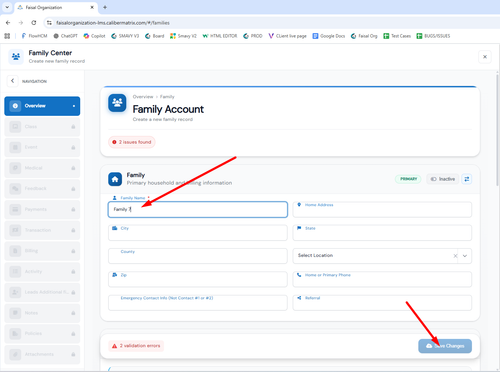Open the Smavy V2 bookmark
Screen dimensions: 500x372
(183, 36)
